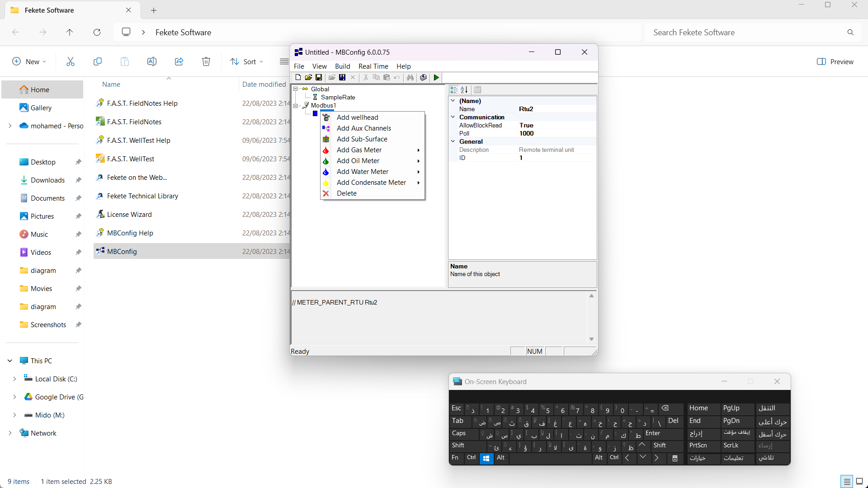Viewport: 868px width, 488px height.
Task: Click the green Run play icon
Action: [436, 78]
